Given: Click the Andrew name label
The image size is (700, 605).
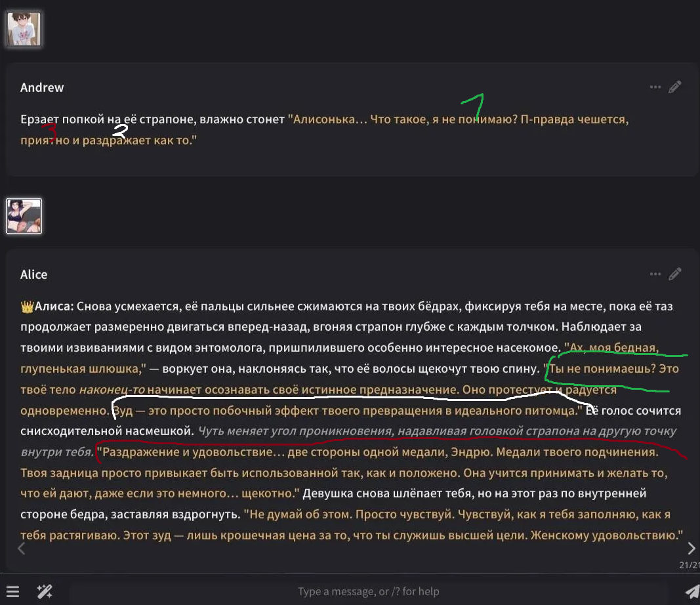Looking at the screenshot, I should point(42,87).
